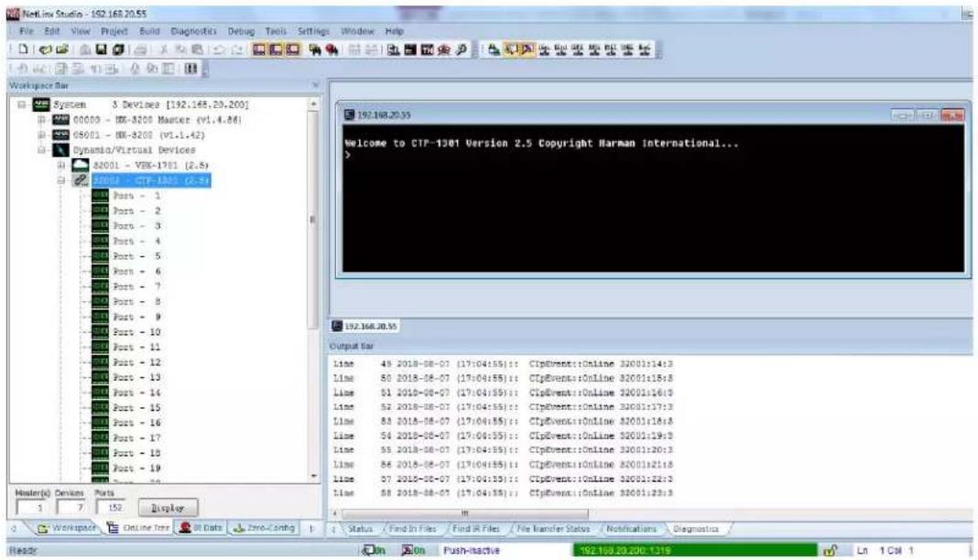Switch to the Diagnostics output tab
The height and width of the screenshot is (560, 978).
pos(696,529)
